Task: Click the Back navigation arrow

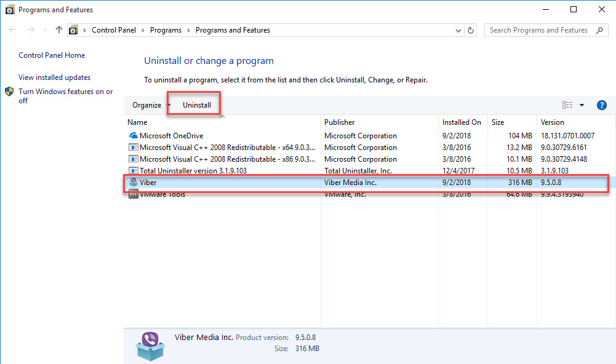Action: [x=12, y=30]
